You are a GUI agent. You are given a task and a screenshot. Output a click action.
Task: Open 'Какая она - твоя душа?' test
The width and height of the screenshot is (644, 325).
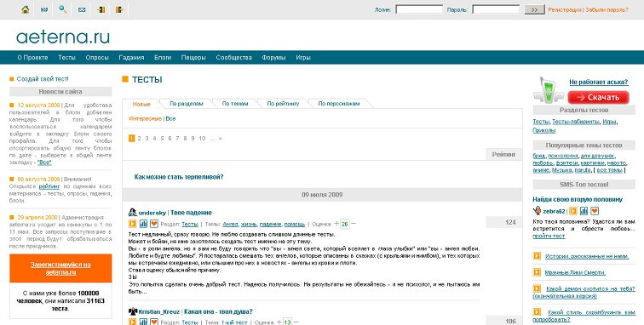[x=218, y=311]
